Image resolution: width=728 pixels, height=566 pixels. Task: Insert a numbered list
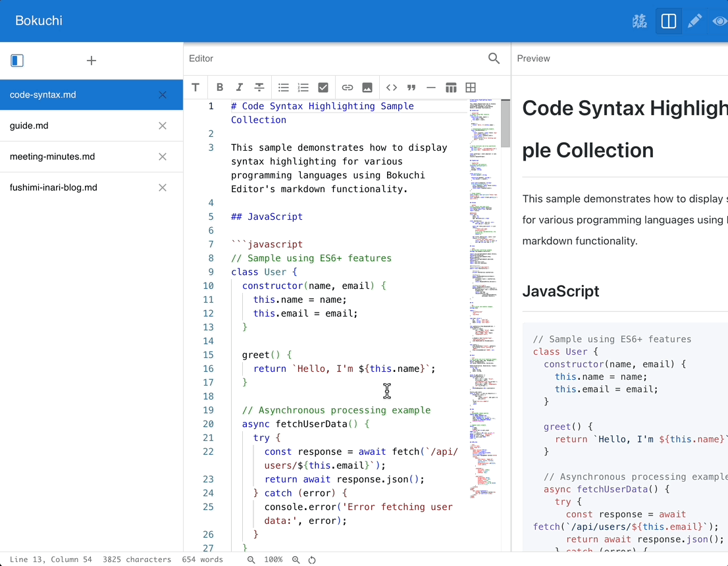(x=303, y=88)
